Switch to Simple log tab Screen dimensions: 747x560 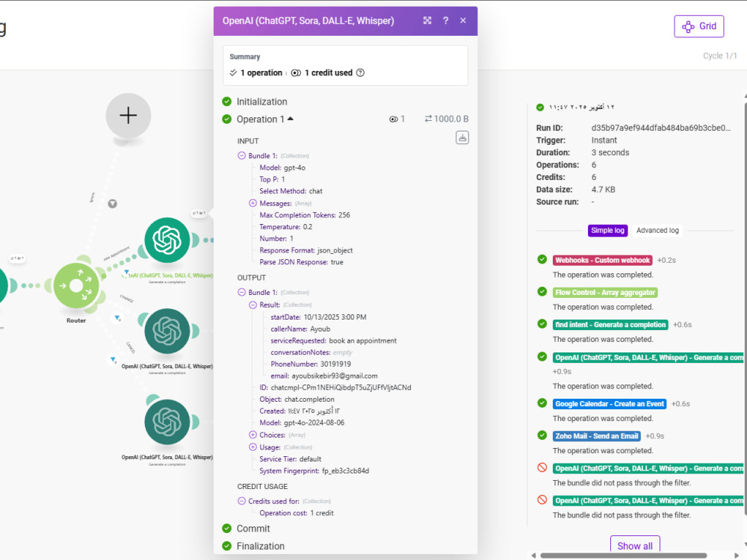pyautogui.click(x=607, y=231)
